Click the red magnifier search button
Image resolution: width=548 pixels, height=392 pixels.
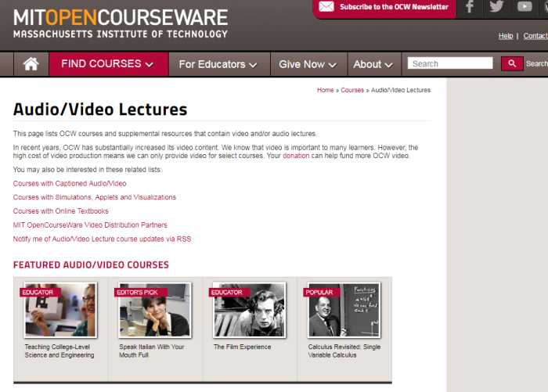pyautogui.click(x=512, y=63)
